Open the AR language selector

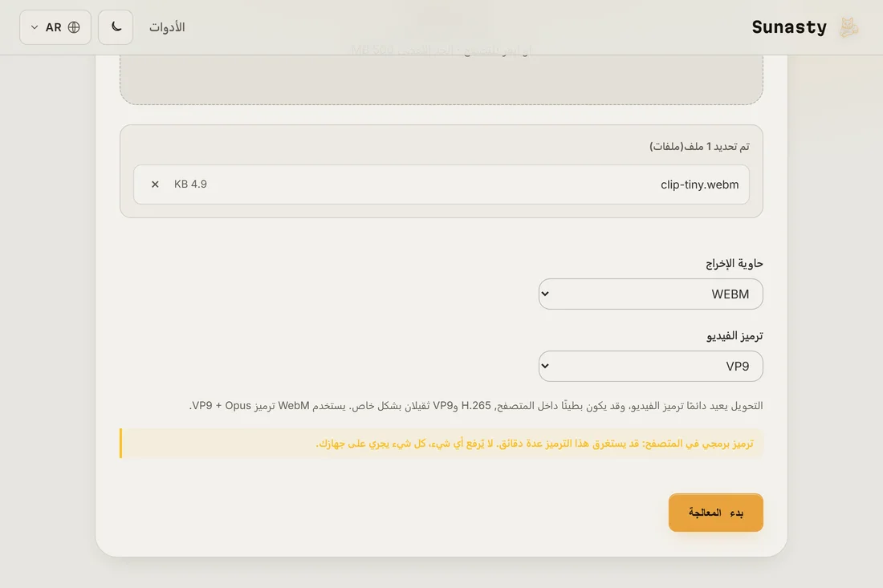pos(55,27)
